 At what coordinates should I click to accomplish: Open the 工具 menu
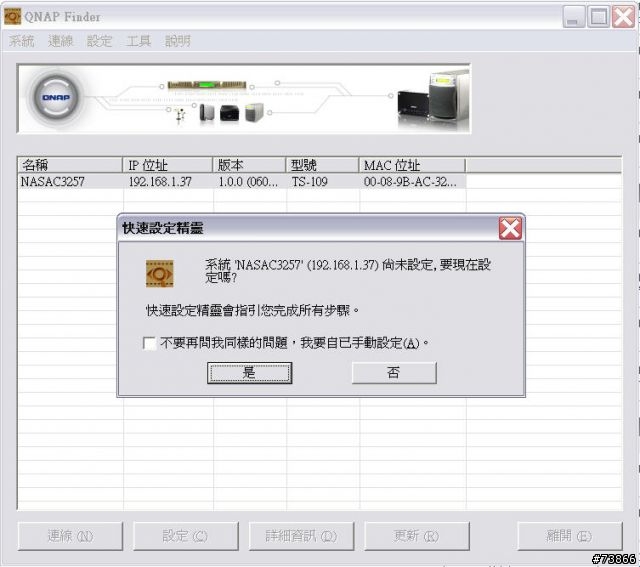138,41
